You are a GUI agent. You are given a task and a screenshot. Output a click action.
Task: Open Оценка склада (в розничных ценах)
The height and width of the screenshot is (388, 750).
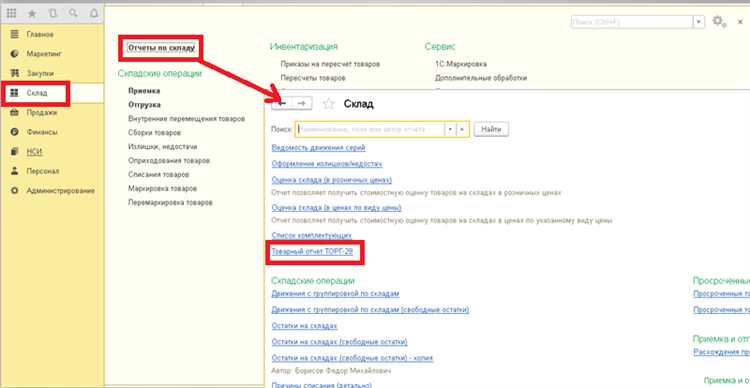(331, 180)
